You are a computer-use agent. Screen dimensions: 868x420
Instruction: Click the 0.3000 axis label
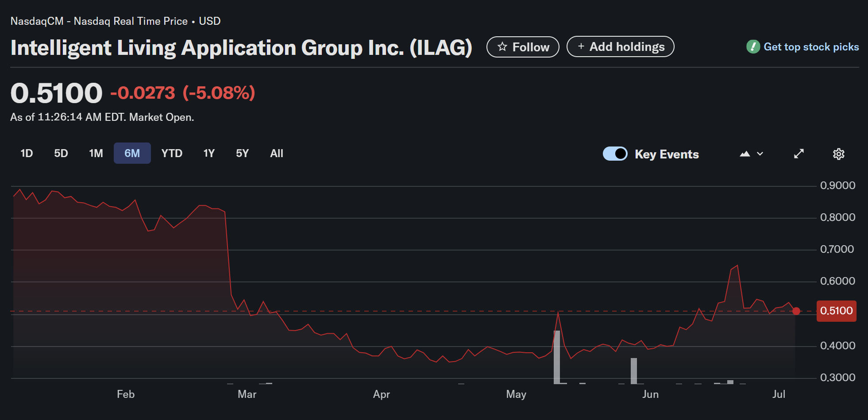[x=837, y=378]
